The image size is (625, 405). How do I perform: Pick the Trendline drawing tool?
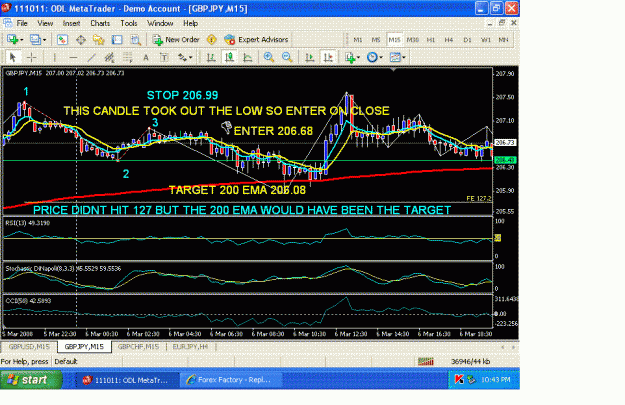pos(91,57)
